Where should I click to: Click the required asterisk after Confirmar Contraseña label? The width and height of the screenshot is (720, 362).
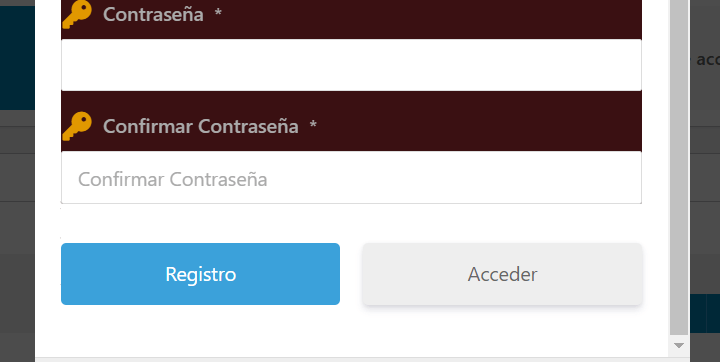[x=313, y=124]
